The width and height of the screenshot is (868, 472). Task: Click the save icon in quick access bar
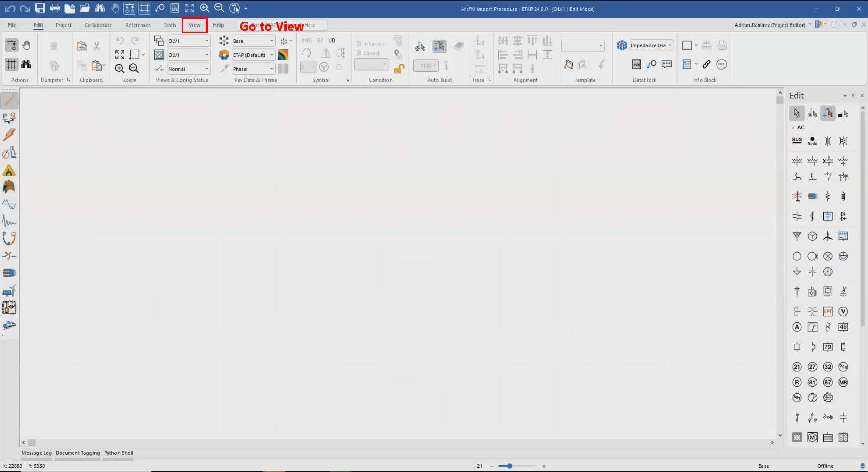click(40, 8)
